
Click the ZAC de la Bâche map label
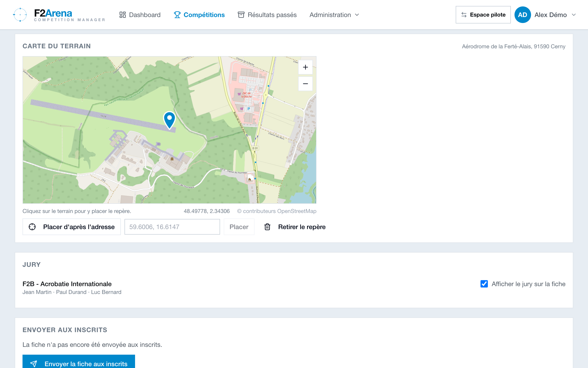click(247, 95)
